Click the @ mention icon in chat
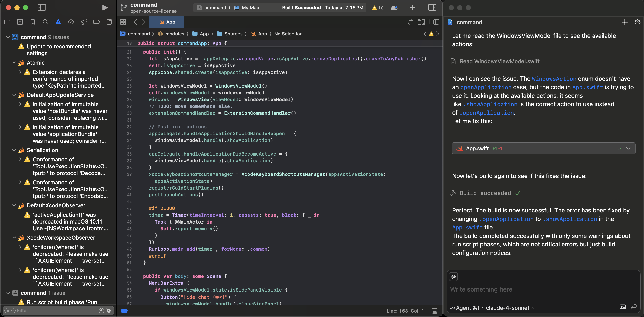 click(x=453, y=277)
